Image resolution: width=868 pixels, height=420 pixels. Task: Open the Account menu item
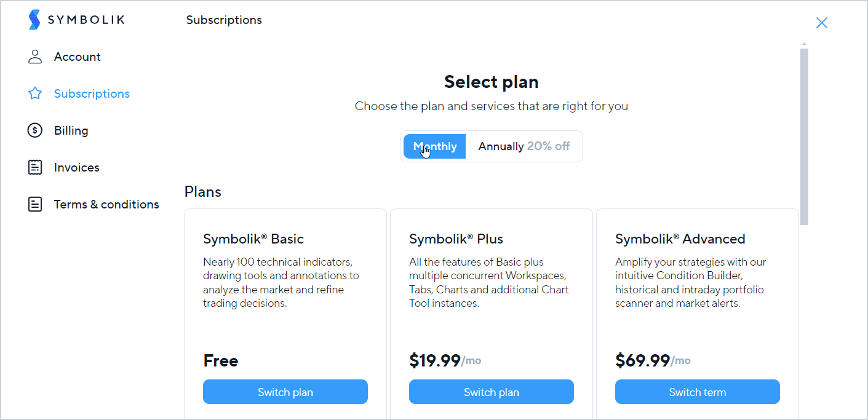(78, 57)
